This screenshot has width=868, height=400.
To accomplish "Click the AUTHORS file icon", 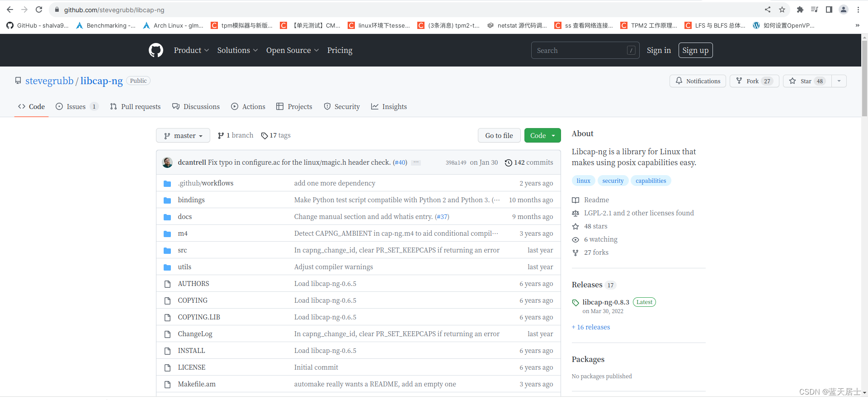I will tap(167, 284).
